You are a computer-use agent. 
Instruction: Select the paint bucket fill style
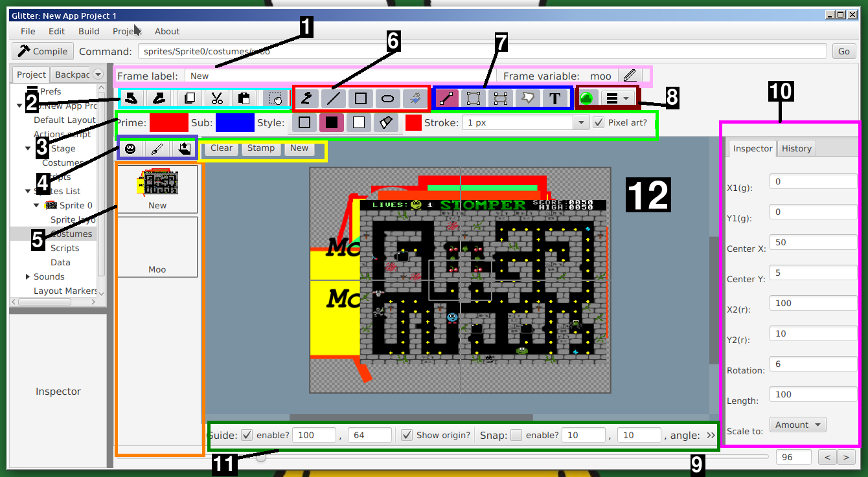(x=385, y=123)
